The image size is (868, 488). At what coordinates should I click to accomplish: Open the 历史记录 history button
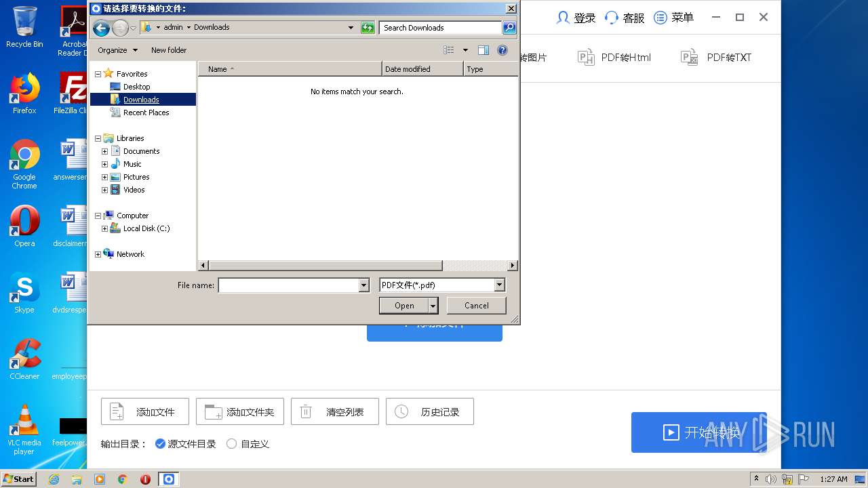[x=430, y=411]
